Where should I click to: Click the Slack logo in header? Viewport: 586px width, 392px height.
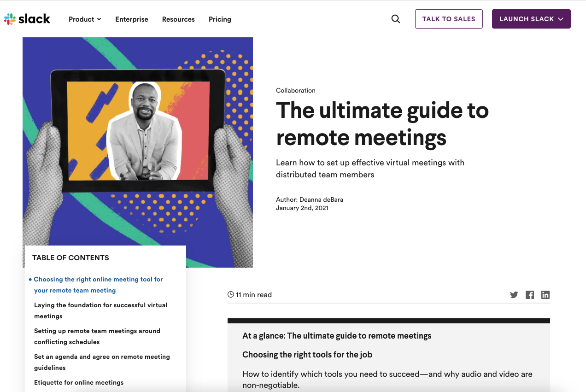pyautogui.click(x=27, y=19)
